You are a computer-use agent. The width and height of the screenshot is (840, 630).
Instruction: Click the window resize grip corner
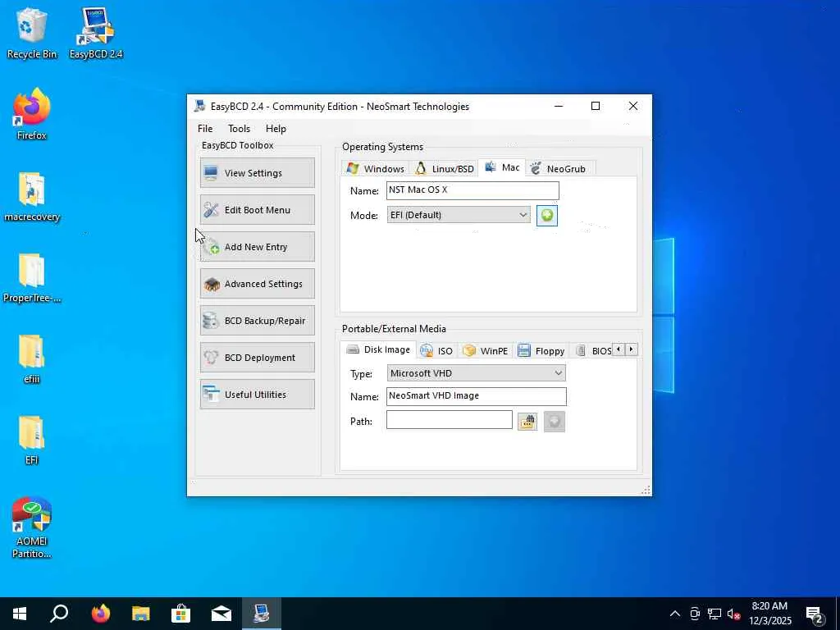click(x=646, y=490)
